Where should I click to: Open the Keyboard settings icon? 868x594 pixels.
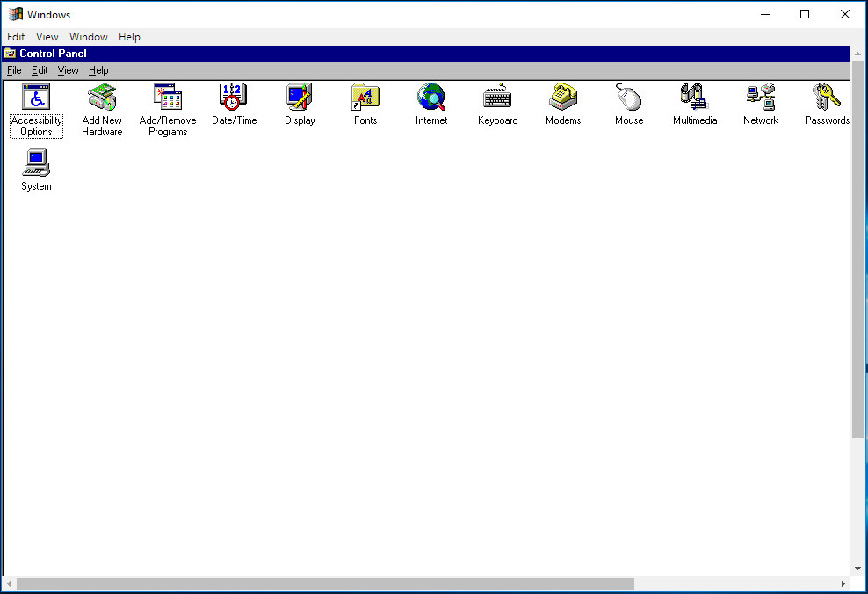click(x=497, y=98)
